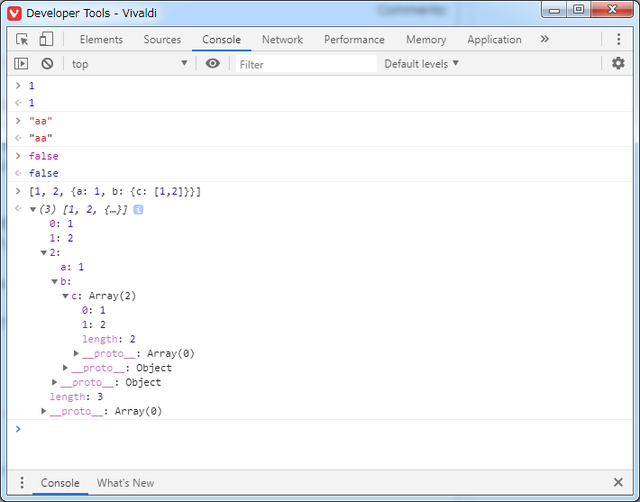Collapse the (3) [1, 2, {…}] array
The width and height of the screenshot is (640, 502).
pos(33,210)
